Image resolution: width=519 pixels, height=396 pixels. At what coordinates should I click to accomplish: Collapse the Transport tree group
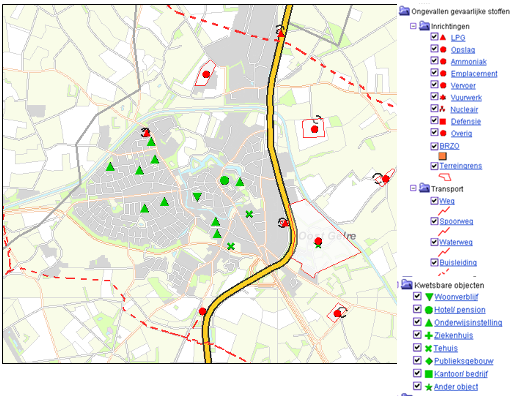[x=413, y=188]
